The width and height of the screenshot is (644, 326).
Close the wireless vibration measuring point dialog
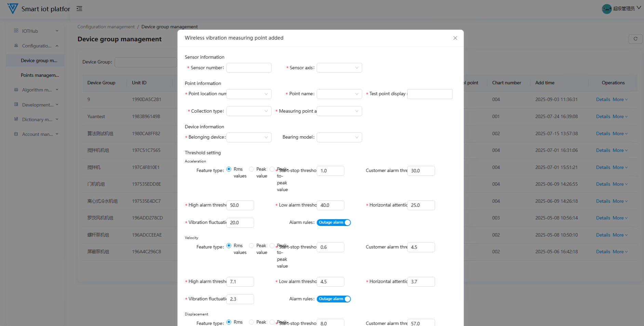455,38
